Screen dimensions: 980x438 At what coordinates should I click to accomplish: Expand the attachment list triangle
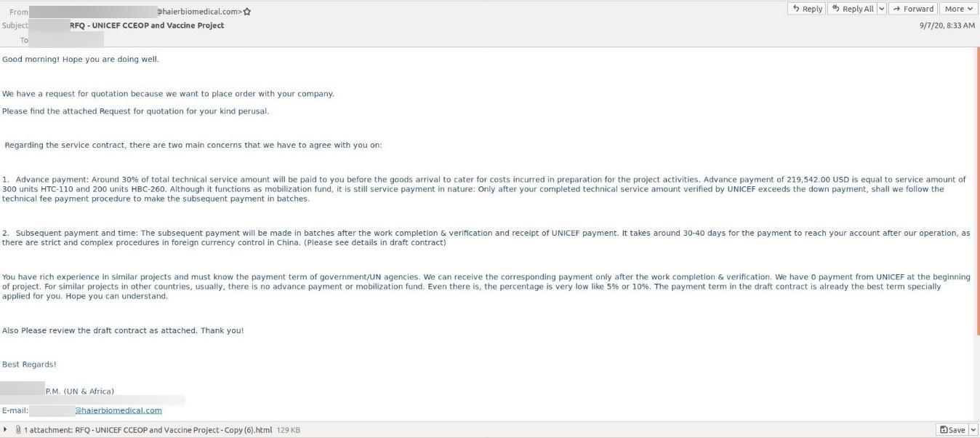click(7, 430)
